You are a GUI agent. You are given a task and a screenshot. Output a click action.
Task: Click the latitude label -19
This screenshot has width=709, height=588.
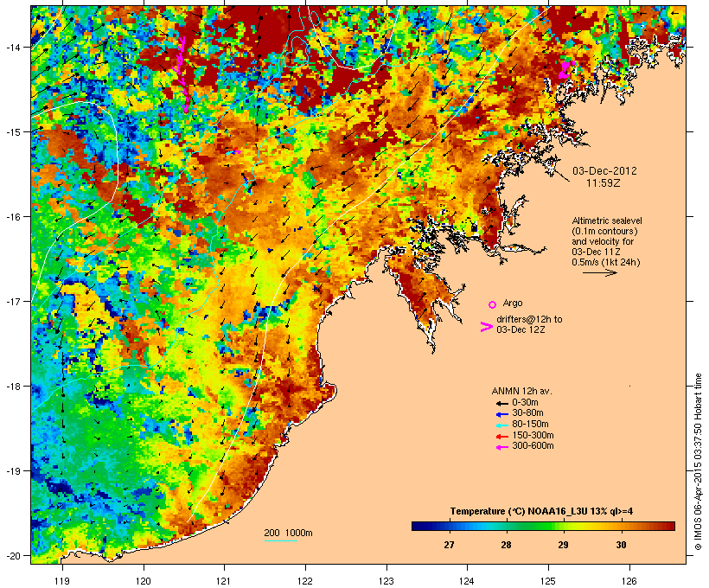coord(12,471)
